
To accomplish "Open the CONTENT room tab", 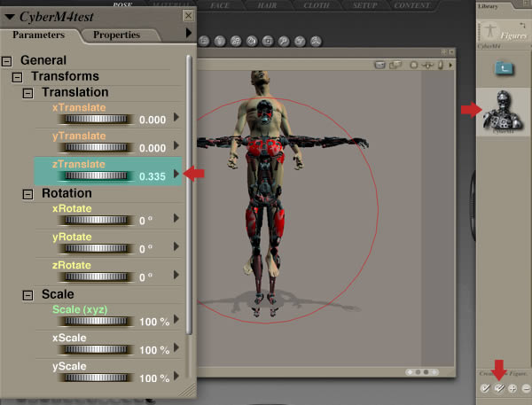I will pos(412,5).
